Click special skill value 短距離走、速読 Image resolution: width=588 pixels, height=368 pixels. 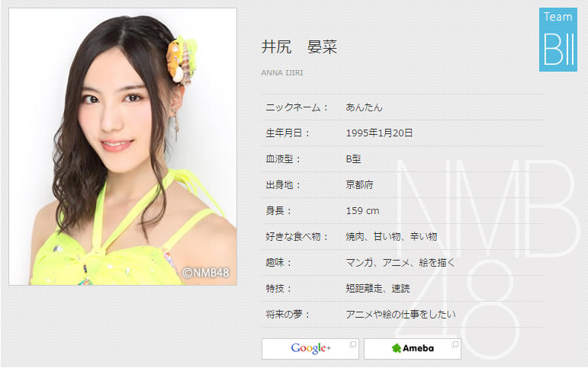pos(378,288)
